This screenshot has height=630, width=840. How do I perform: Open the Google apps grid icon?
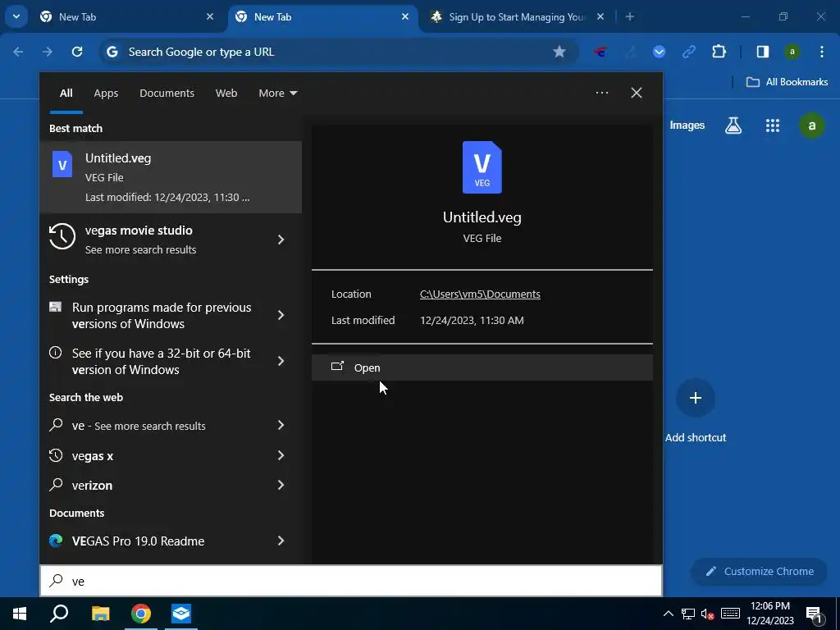772,126
